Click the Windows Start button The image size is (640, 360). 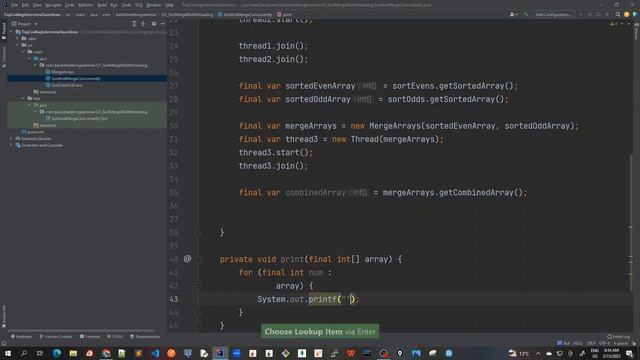[x=8, y=353]
